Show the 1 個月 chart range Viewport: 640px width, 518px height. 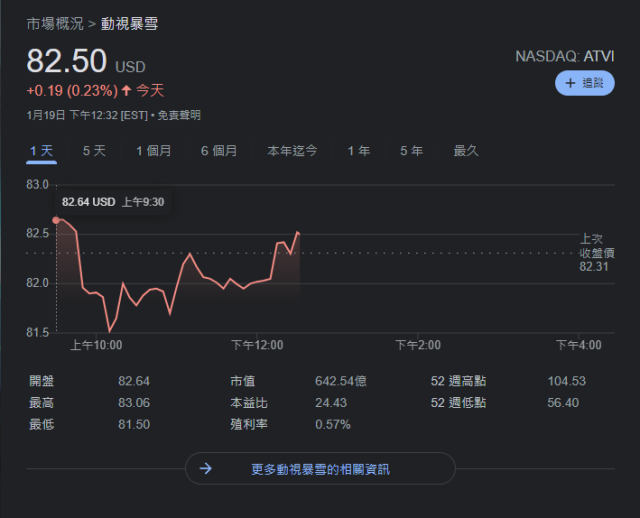(x=154, y=151)
